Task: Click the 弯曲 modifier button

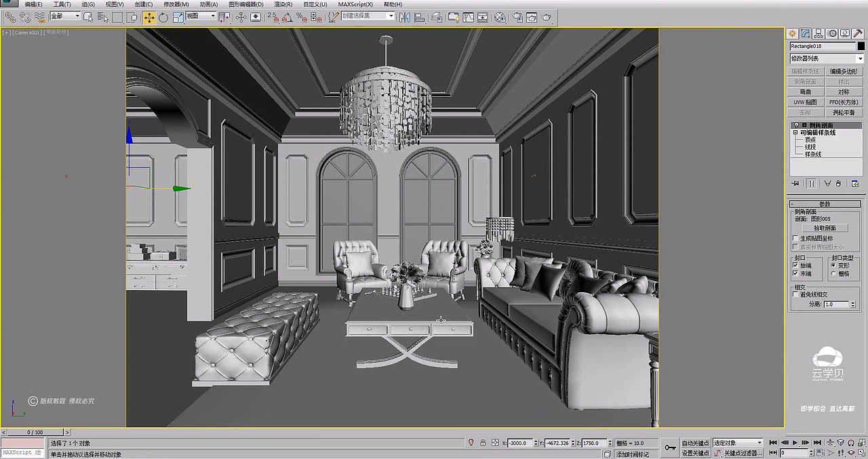Action: tap(806, 92)
